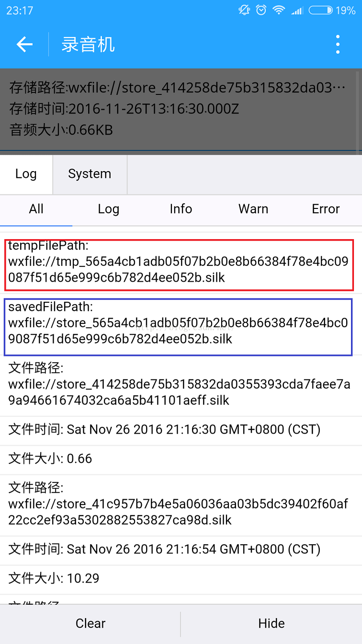Tap the muted notification bell icon
Image resolution: width=362 pixels, height=644 pixels.
[244, 10]
